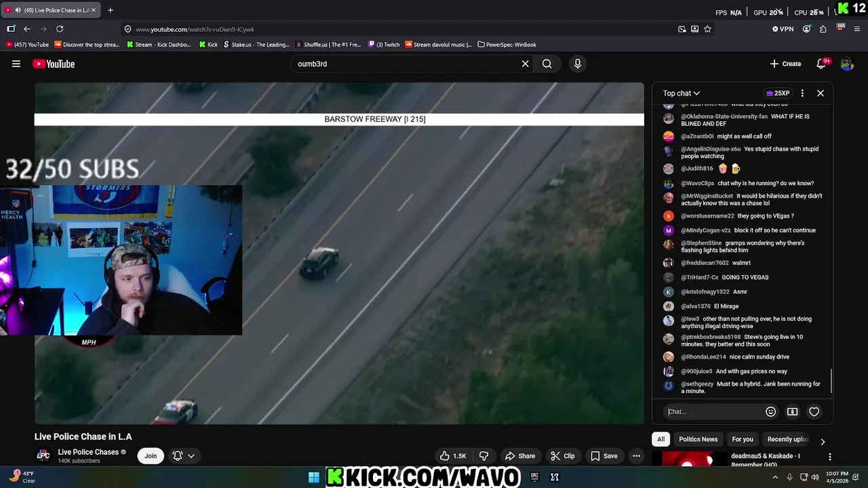Bookmark this page with the star icon
Viewport: 868px width, 488px height.
tap(707, 29)
